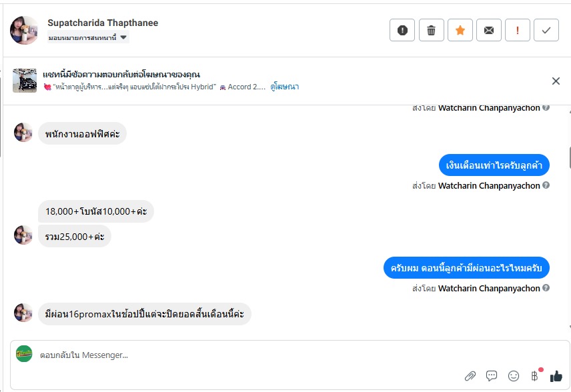Flag conversation with red exclamation icon
This screenshot has height=392, width=571.
(x=518, y=30)
